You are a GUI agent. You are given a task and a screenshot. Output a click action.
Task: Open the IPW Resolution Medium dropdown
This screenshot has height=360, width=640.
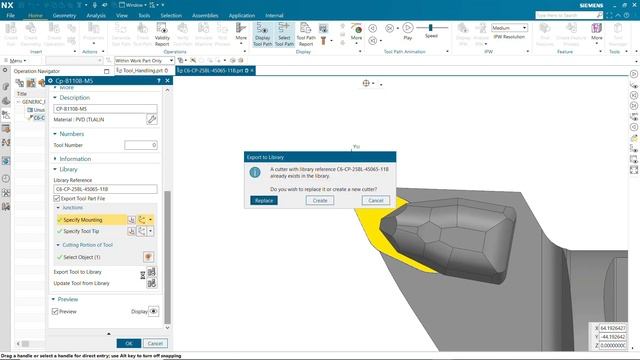(509, 28)
